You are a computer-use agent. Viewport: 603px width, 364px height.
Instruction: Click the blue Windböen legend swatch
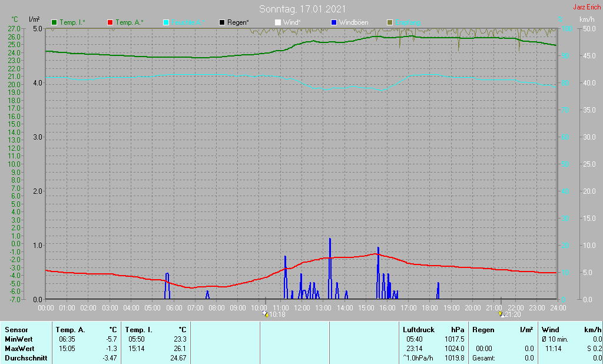[334, 23]
